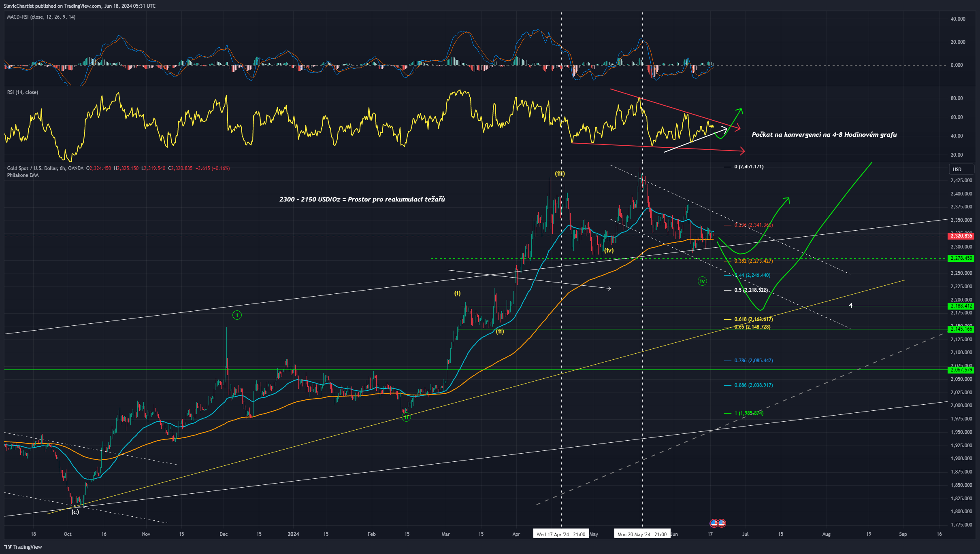Click the 2,425.000 price axis label

(961, 180)
